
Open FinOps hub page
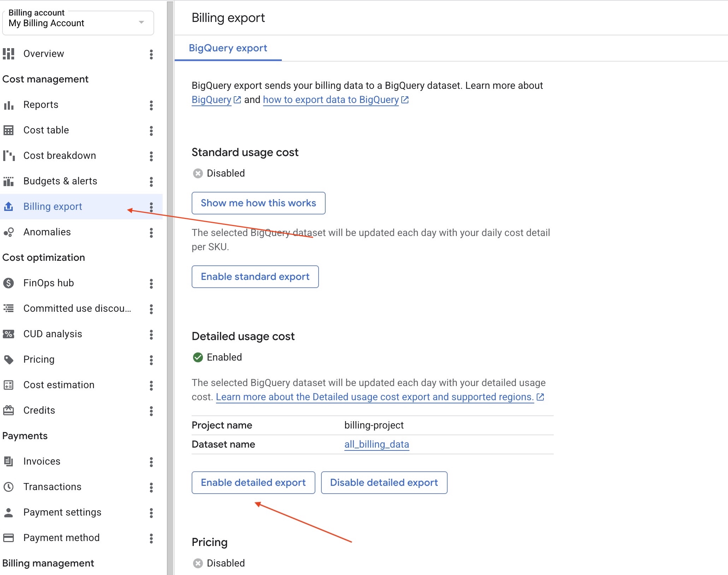click(x=48, y=283)
